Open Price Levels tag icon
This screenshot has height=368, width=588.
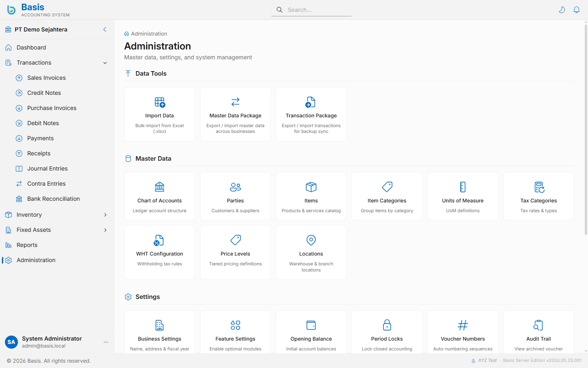click(236, 240)
